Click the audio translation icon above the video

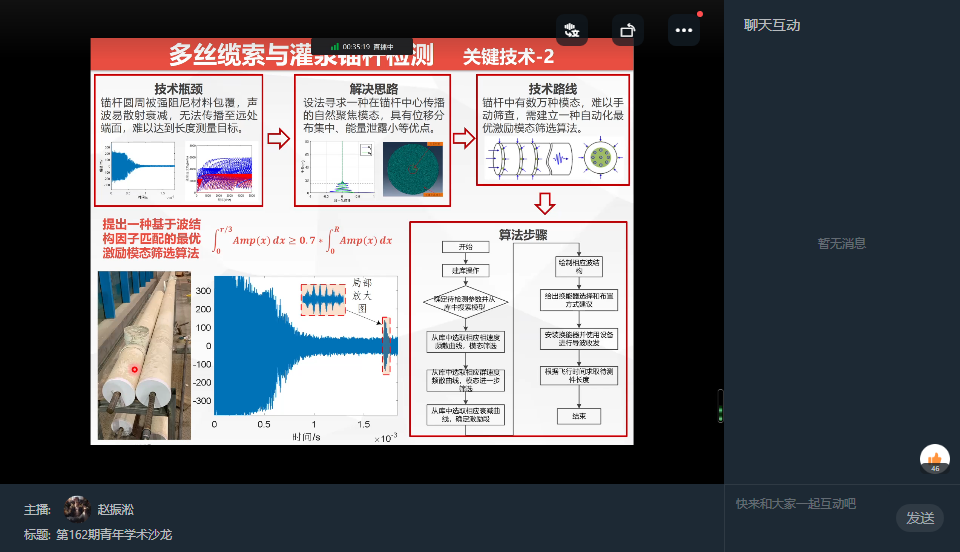572,30
